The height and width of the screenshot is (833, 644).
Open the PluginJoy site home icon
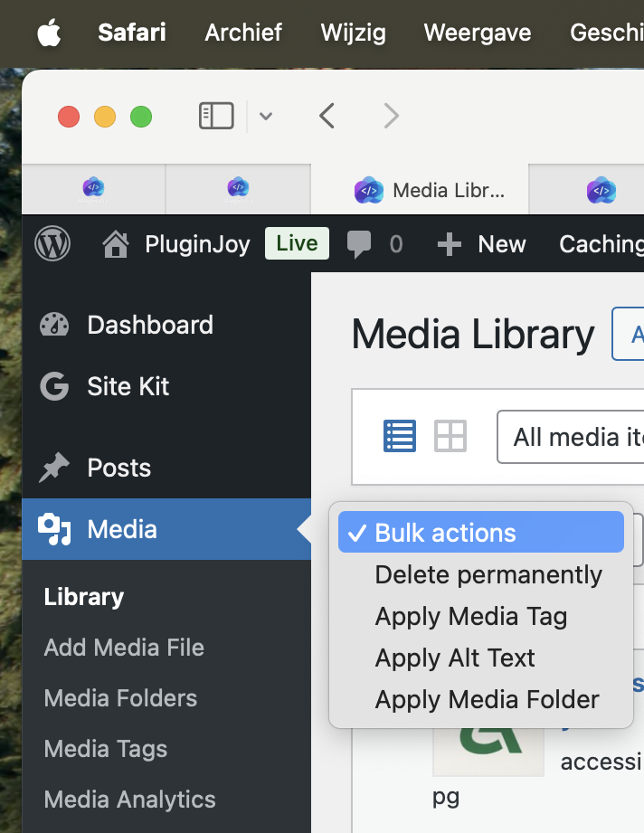(x=116, y=243)
